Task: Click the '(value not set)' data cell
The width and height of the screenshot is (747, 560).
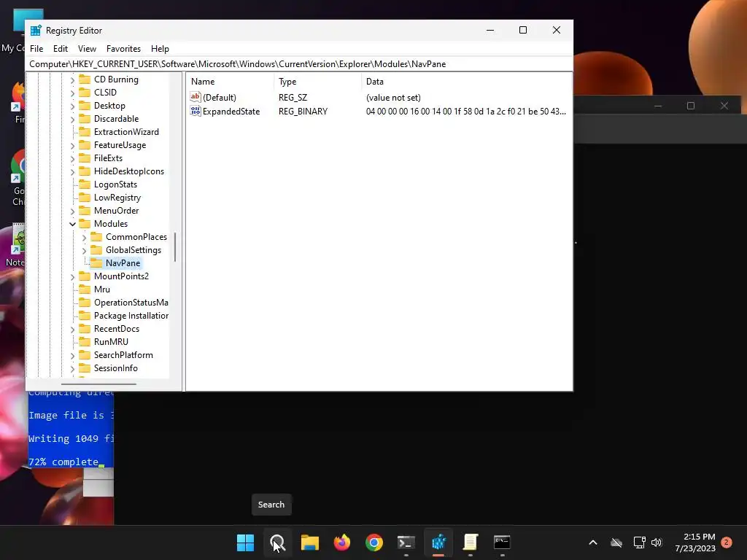Action: [x=393, y=98]
